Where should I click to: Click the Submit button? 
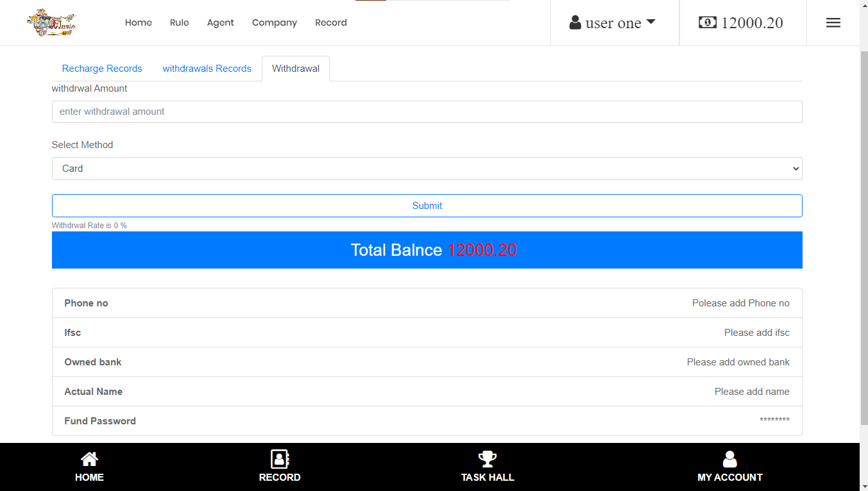pos(427,206)
